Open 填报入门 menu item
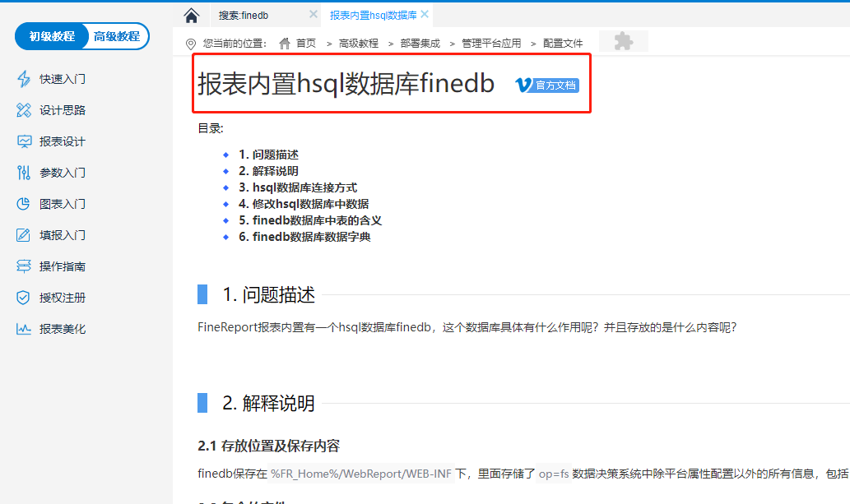 63,235
